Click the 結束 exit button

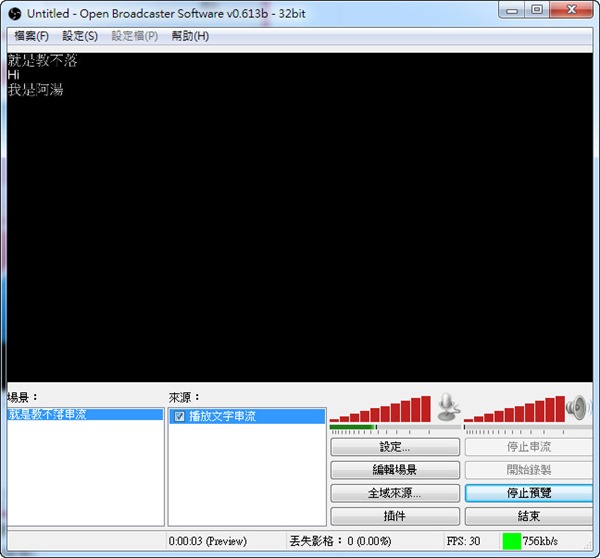[x=529, y=516]
